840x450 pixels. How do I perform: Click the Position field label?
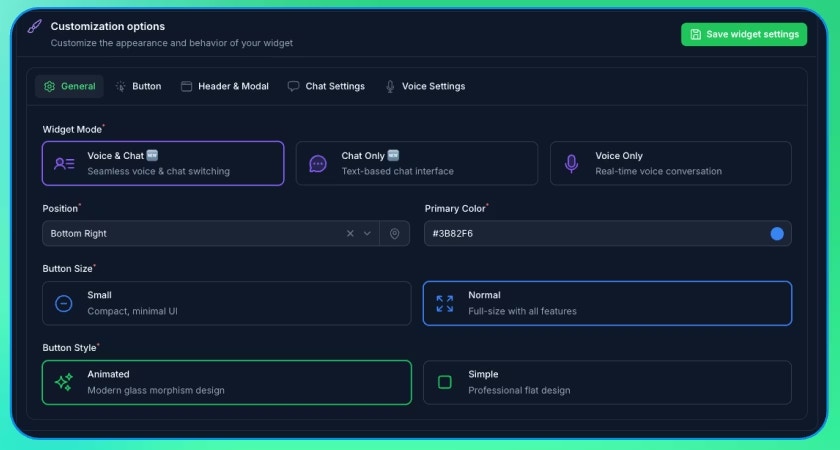point(60,209)
